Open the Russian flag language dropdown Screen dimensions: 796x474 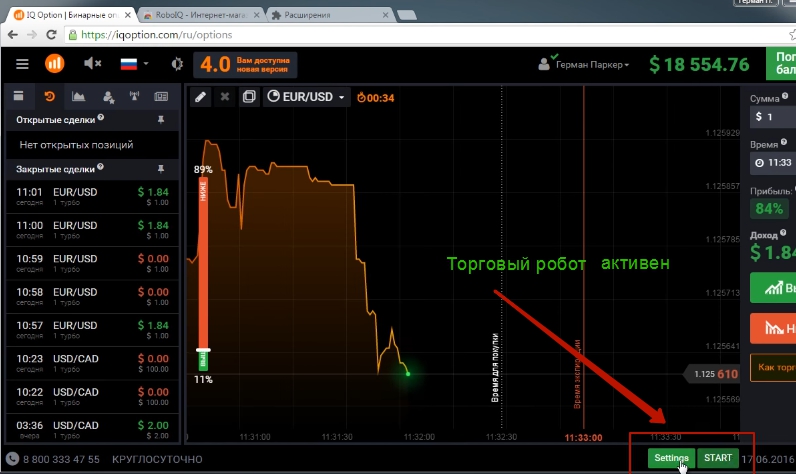134,64
